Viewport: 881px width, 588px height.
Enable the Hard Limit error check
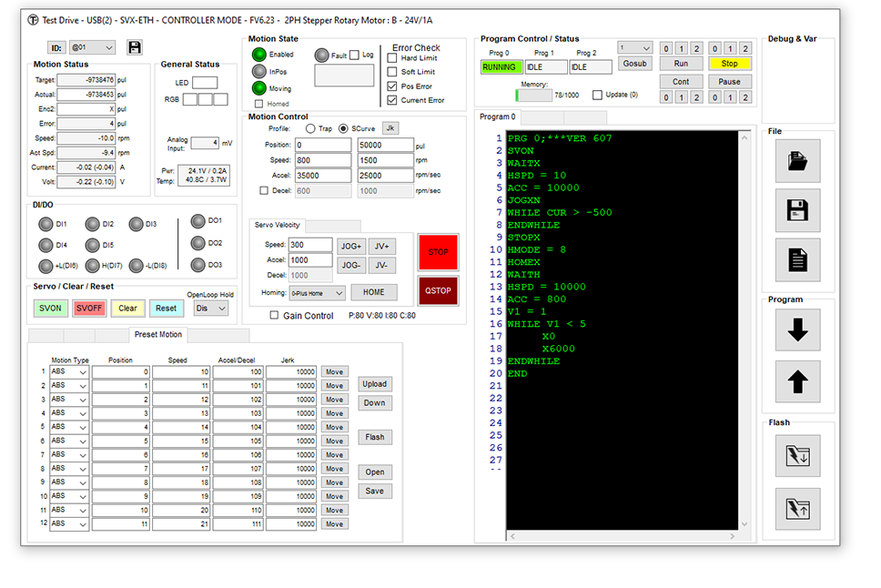click(392, 58)
